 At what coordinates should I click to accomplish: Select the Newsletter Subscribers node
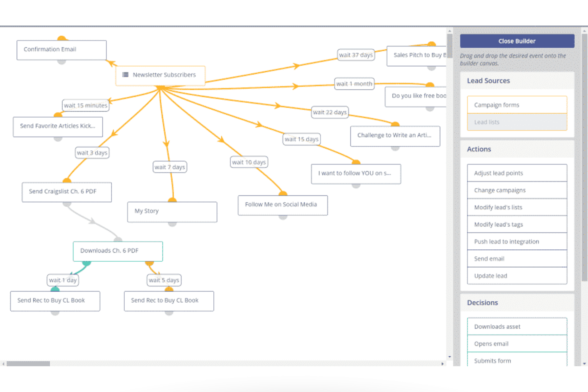click(161, 75)
